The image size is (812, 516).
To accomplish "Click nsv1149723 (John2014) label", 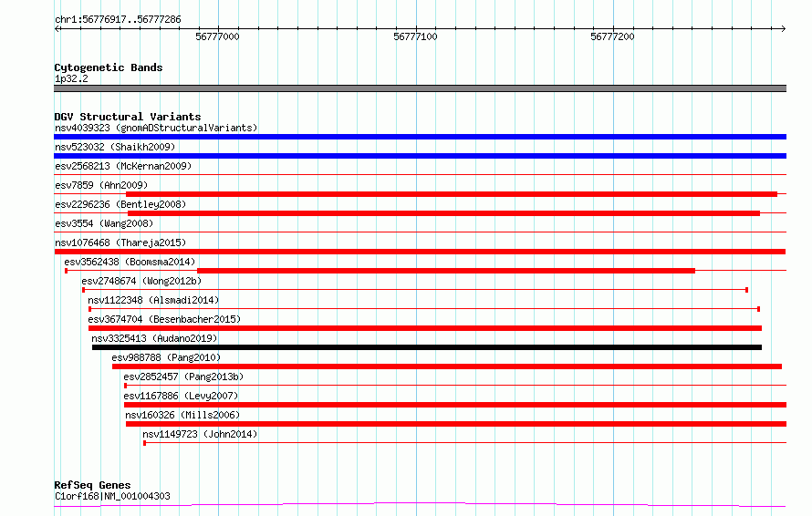I will pos(200,434).
